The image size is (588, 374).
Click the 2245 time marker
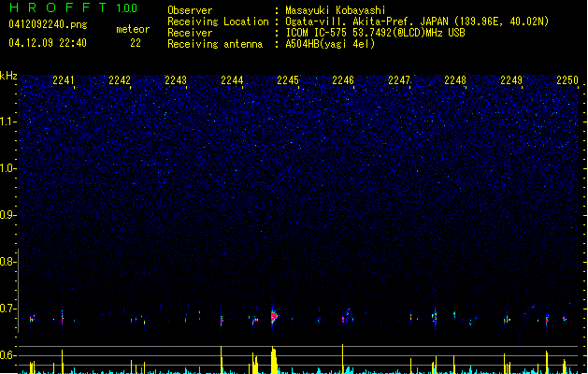tap(288, 80)
